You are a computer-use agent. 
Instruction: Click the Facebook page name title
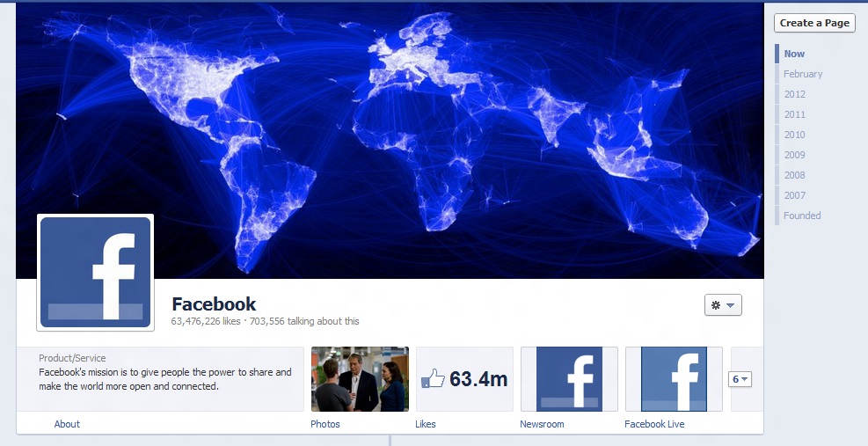pos(214,303)
